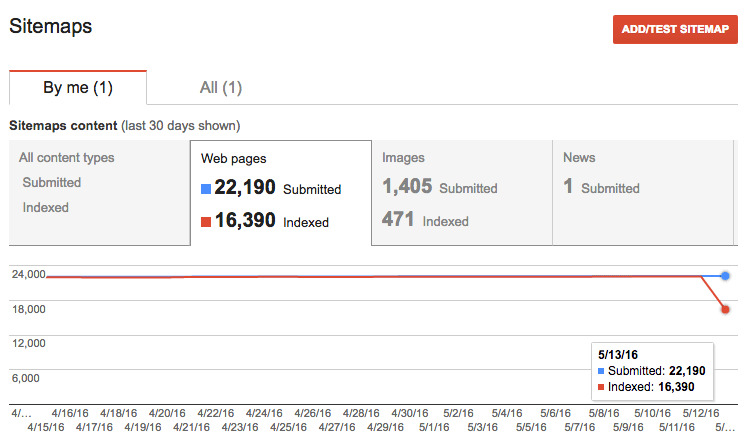Switch to the By me (1) tab
This screenshot has height=442, width=748.
point(78,88)
